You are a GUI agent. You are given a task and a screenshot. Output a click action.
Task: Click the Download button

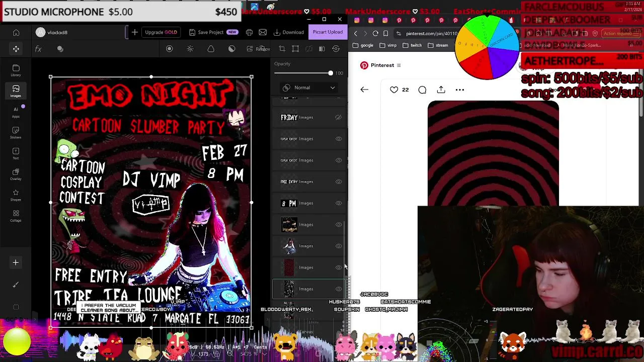289,32
